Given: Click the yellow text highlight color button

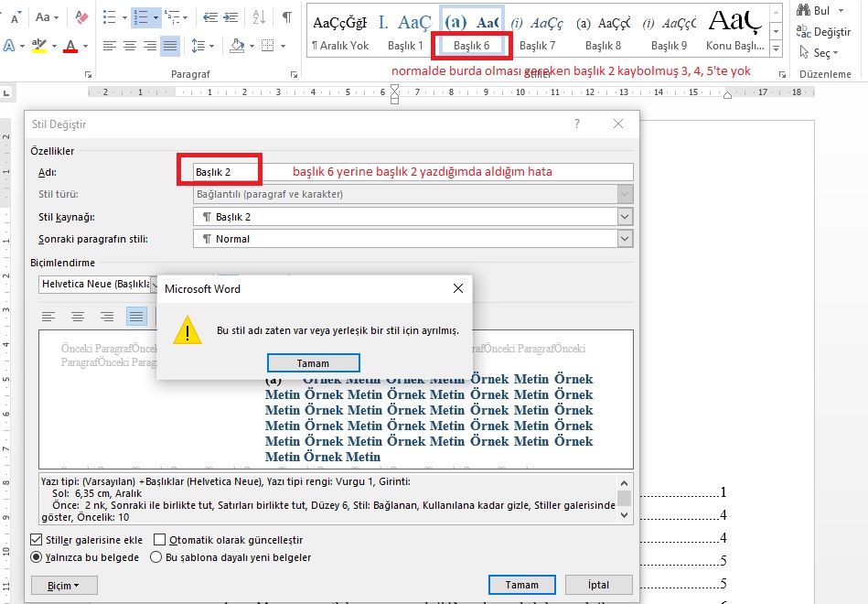Looking at the screenshot, I should point(38,46).
